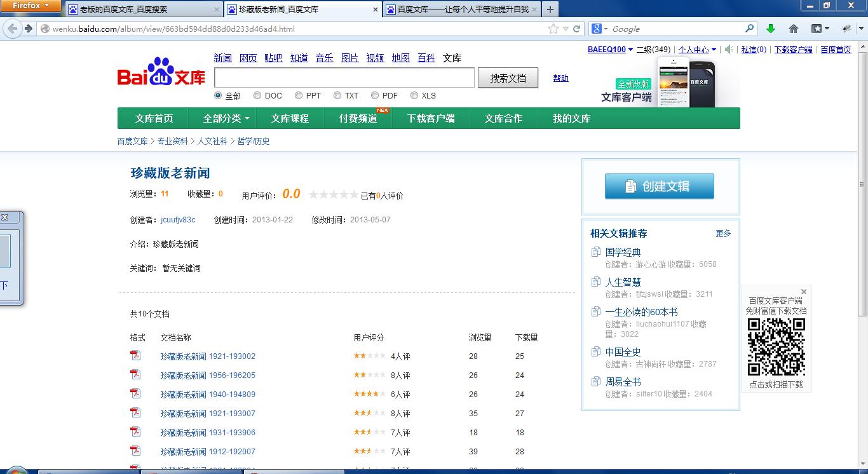Click the Google search magnifier icon
This screenshot has height=474, width=868.
click(x=750, y=29)
